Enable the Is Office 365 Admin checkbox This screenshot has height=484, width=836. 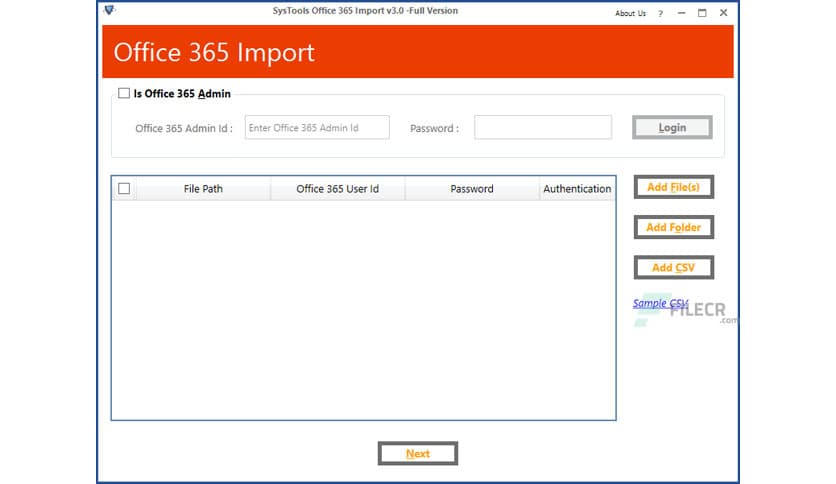click(x=124, y=93)
